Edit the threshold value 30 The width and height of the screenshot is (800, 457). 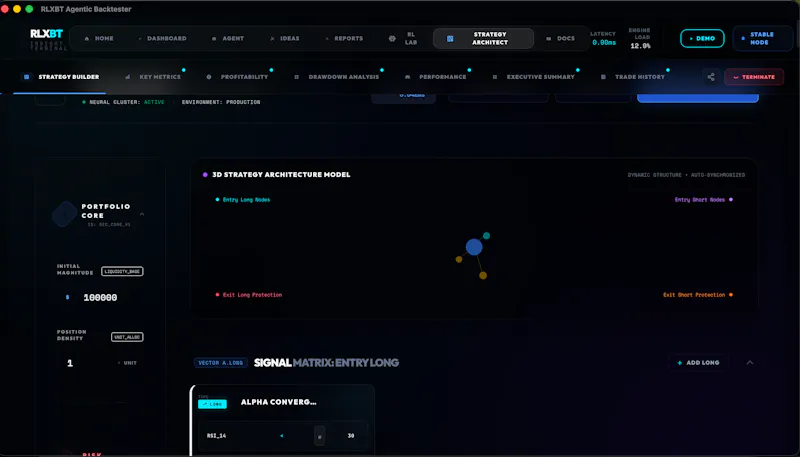351,436
